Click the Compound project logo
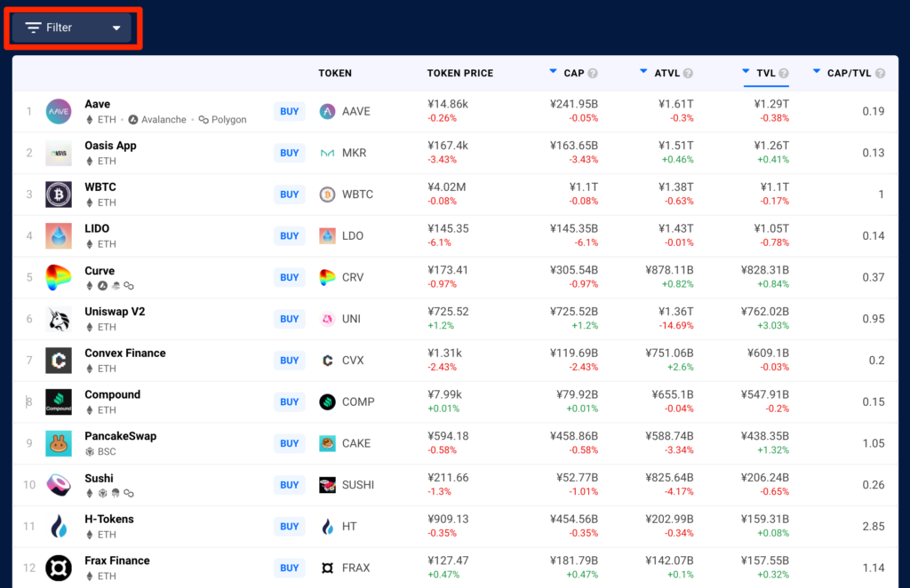This screenshot has width=910, height=588. coord(59,401)
